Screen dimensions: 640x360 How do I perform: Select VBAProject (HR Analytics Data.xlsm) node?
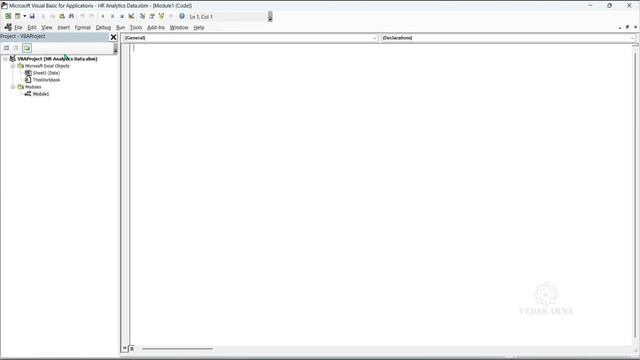click(57, 59)
